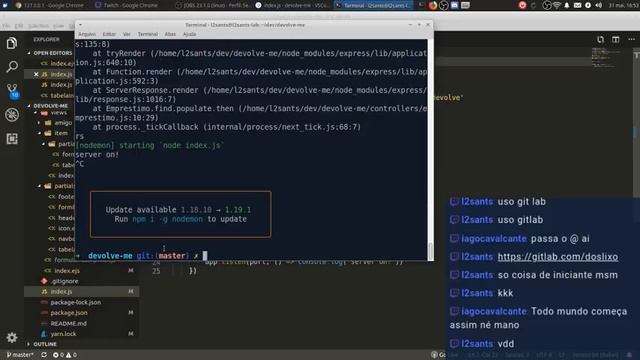Click the clock in the top panel
This screenshot has height=360, width=640.
[x=623, y=5]
